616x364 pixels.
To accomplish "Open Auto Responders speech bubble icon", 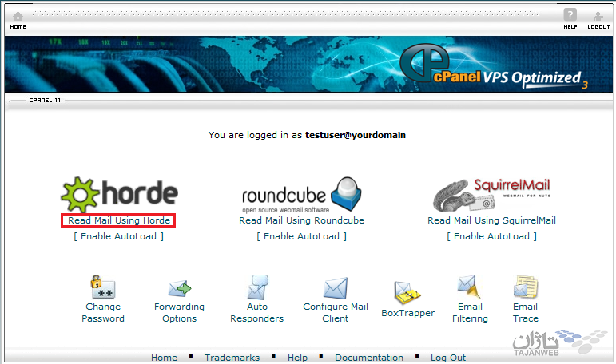I will point(257,287).
